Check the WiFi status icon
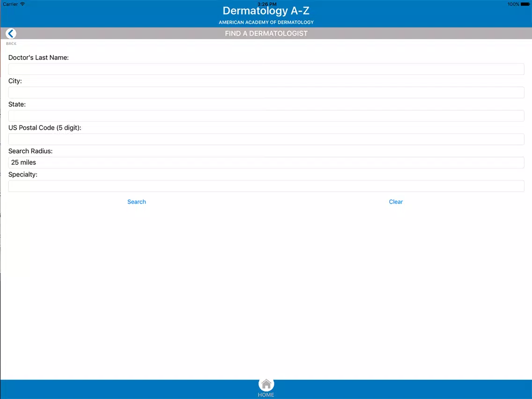Viewport: 532px width, 399px height. point(22,4)
